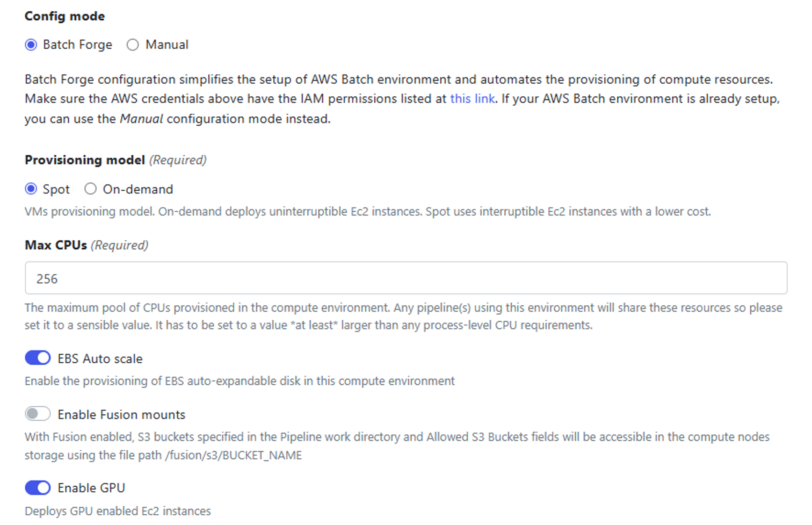Viewport: 812px width, 525px height.
Task: Open the IAM permissions 'this link' hyperlink
Action: click(472, 99)
